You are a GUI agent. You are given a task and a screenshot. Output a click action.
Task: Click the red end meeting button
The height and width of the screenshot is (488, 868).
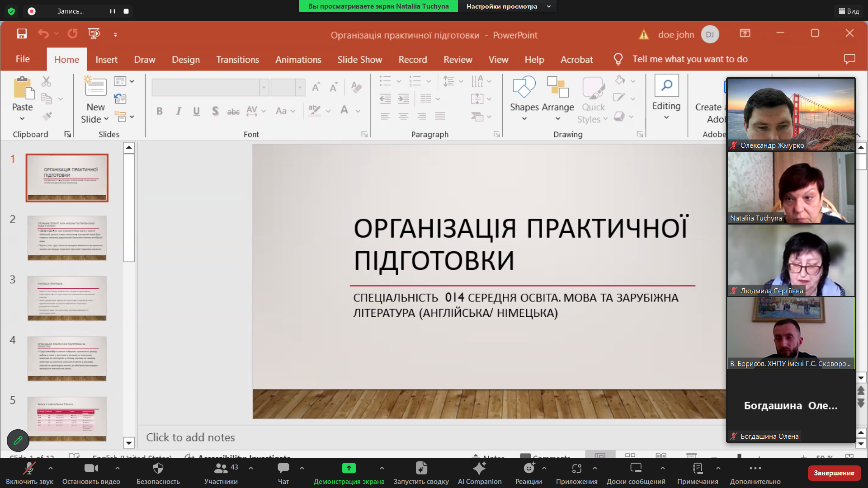click(x=834, y=473)
